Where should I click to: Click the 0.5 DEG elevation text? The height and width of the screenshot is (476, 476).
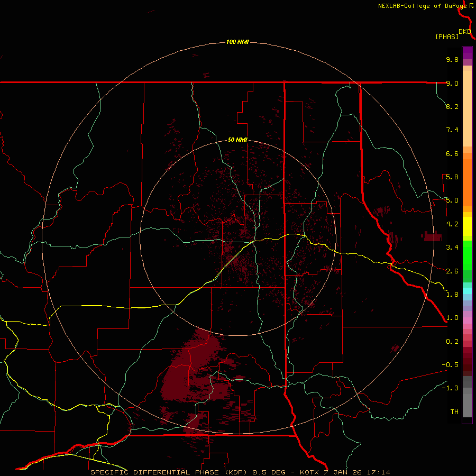(269, 472)
